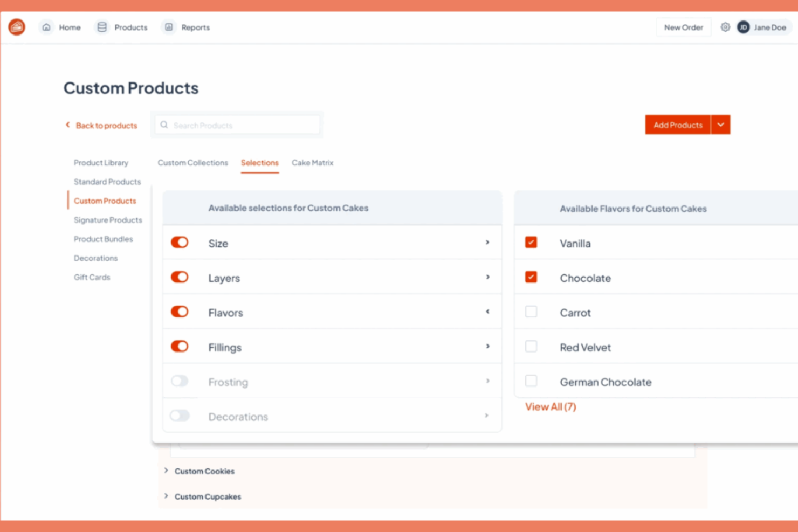The width and height of the screenshot is (798, 532).
Task: Collapse the Flavors row chevron
Action: click(487, 312)
